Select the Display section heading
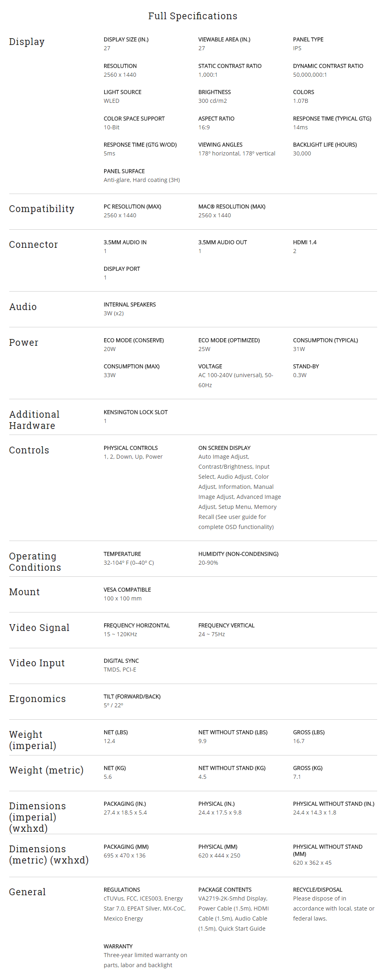The image size is (386, 980). tap(27, 42)
